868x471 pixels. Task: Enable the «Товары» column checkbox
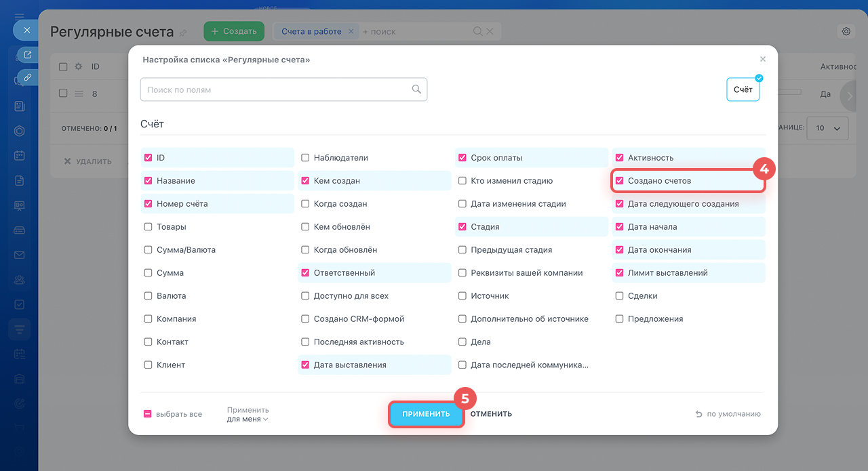tap(148, 227)
